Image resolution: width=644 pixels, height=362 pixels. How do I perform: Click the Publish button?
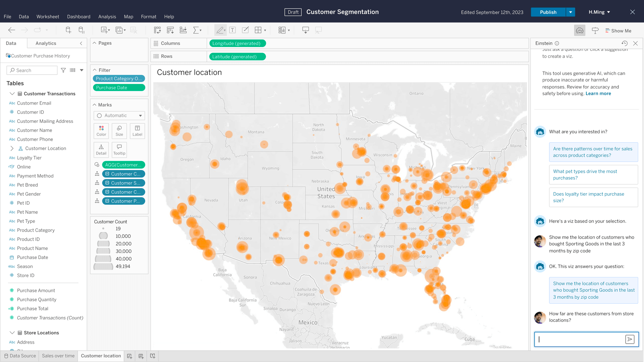click(548, 12)
